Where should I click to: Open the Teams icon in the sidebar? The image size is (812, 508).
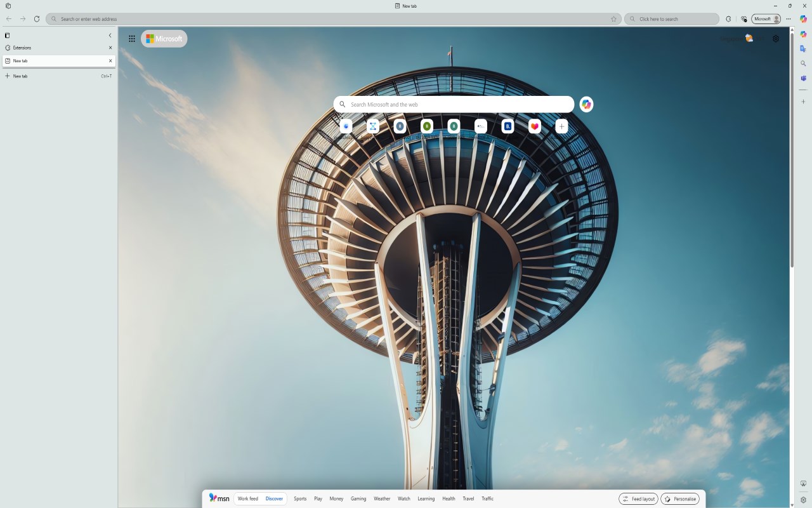803,78
